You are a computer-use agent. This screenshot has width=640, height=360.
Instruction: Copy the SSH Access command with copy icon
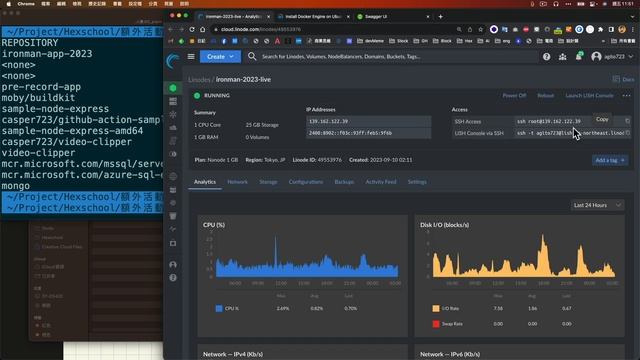pos(627,121)
